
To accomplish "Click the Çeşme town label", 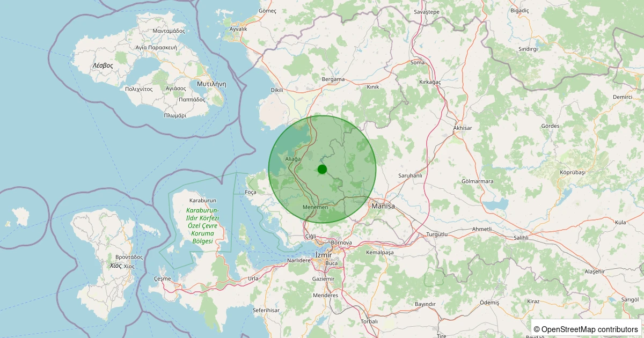I will (x=162, y=278).
